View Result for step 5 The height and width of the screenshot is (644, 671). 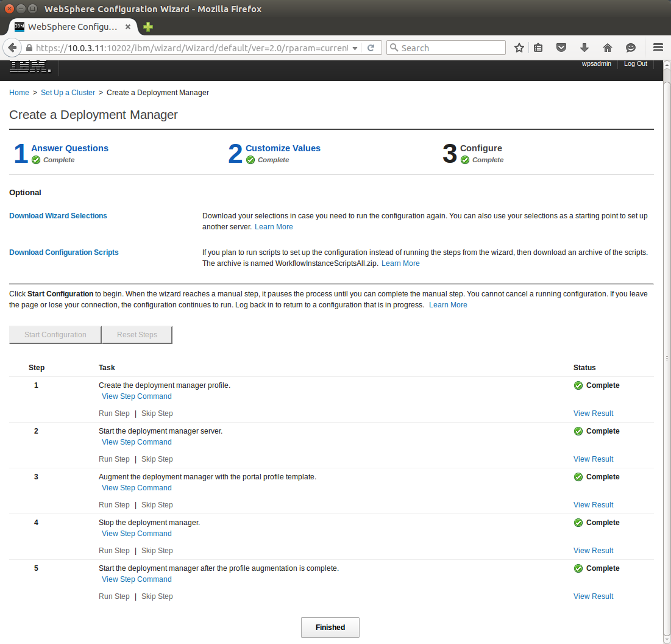click(x=593, y=596)
